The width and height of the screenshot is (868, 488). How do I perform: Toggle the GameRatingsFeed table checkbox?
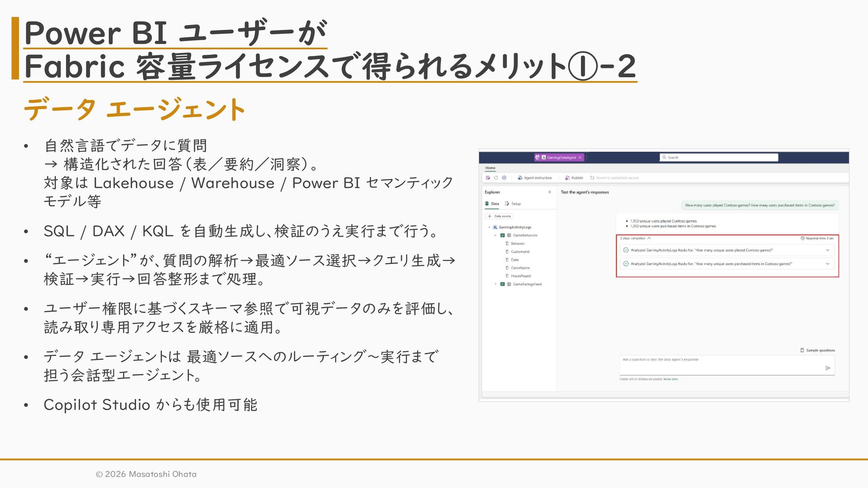tap(502, 284)
